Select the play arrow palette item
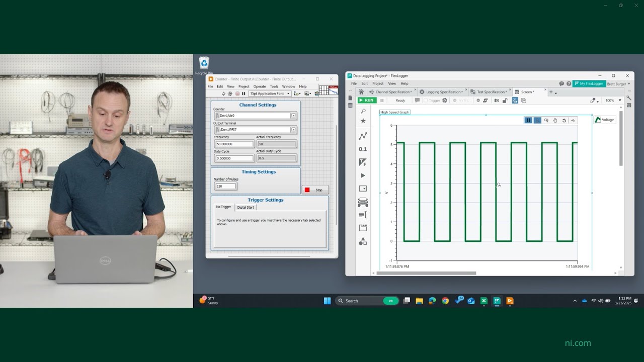 tap(363, 175)
